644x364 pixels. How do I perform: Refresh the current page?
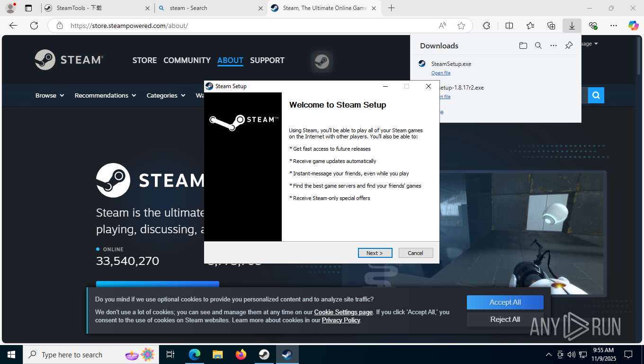click(x=34, y=26)
